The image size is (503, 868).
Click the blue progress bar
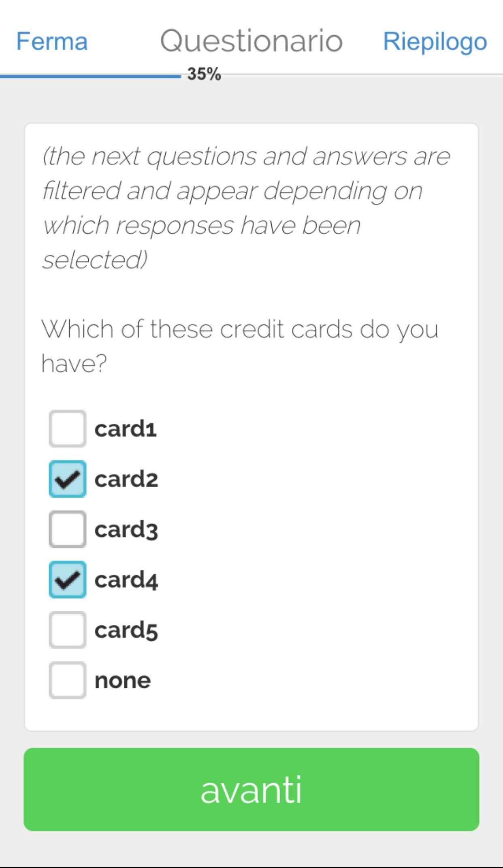(90, 76)
